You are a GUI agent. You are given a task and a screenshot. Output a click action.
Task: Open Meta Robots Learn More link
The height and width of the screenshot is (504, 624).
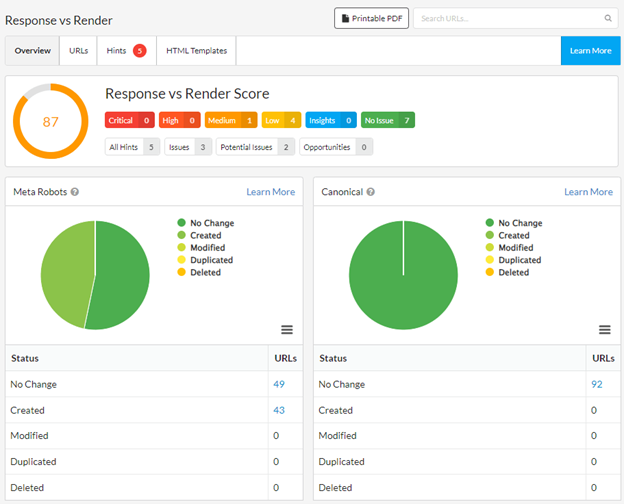[271, 192]
